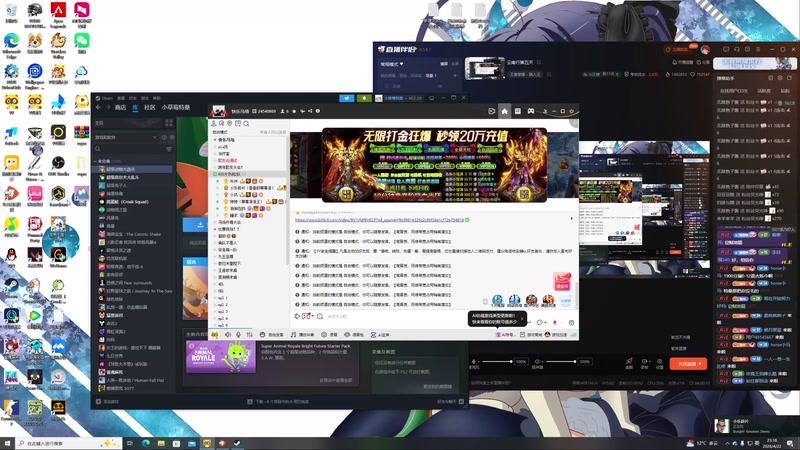Open the Windows Start button
800x450 pixels.
7,443
